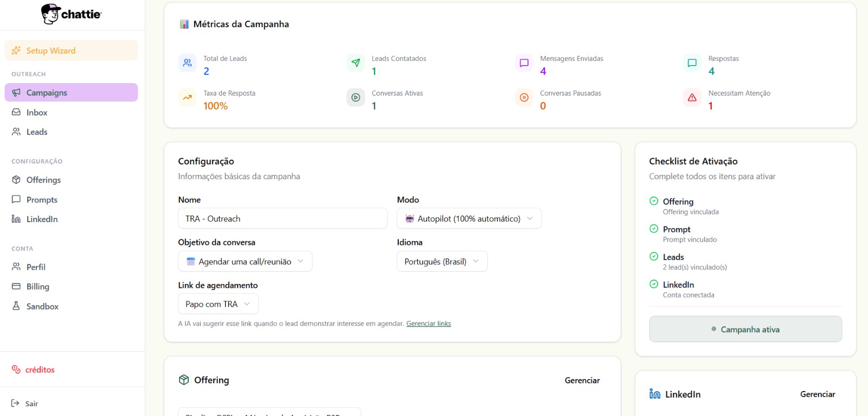
Task: Click the Nome input field with TRA - Outreach
Action: pos(282,218)
